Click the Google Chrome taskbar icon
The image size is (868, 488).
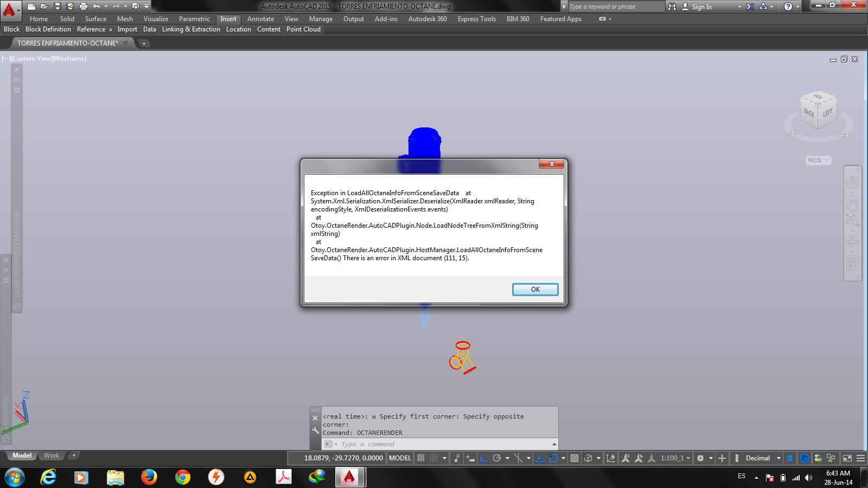183,477
